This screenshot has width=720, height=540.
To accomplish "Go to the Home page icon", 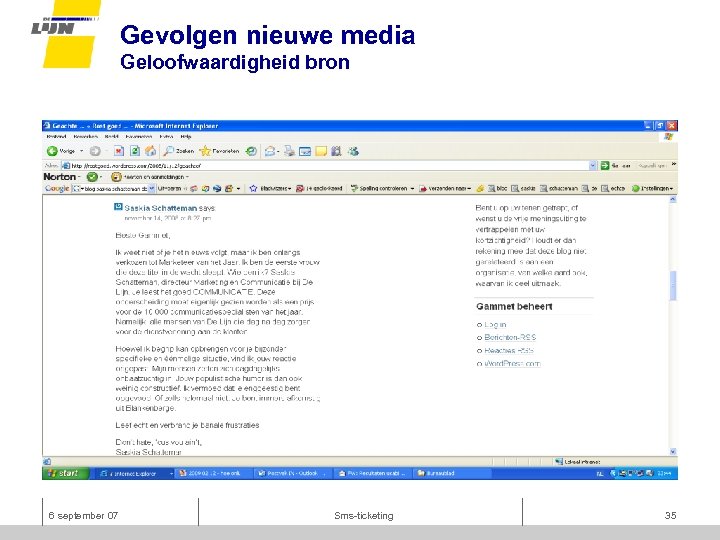I will (150, 151).
